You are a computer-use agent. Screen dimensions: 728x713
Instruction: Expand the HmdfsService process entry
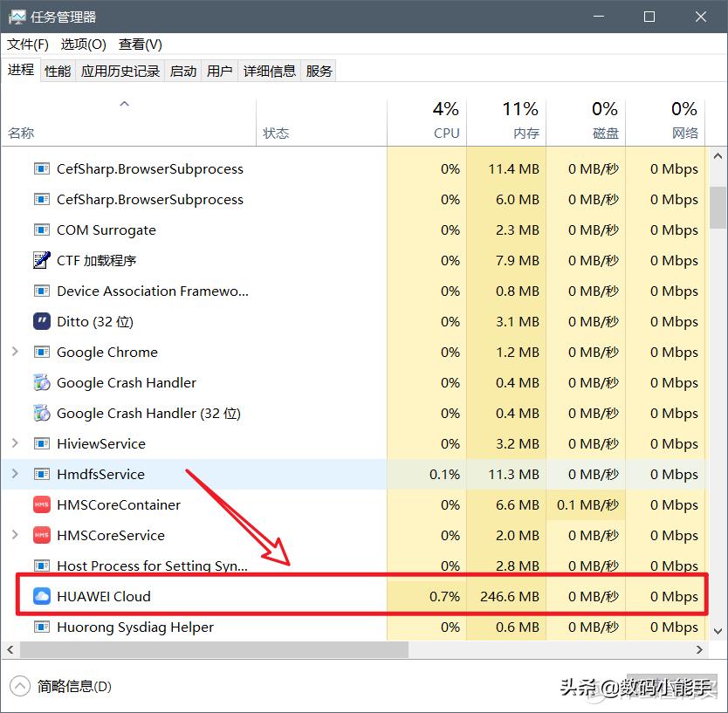16,474
